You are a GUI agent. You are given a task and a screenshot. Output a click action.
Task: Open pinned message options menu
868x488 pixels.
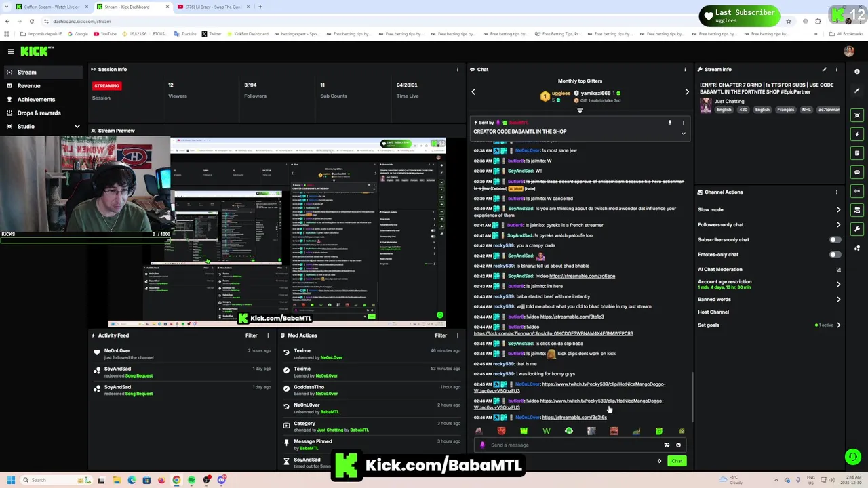tap(684, 123)
